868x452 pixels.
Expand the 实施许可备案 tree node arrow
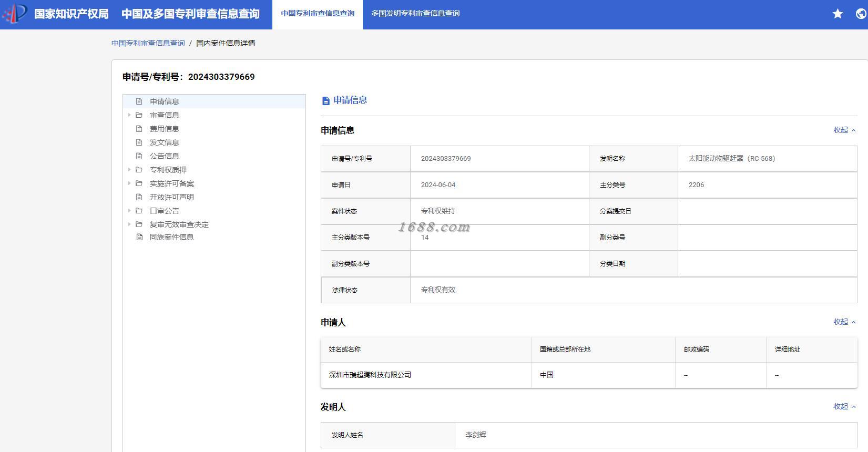click(129, 183)
